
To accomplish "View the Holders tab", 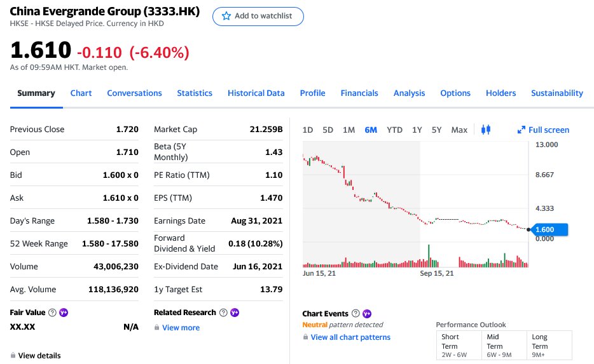I will coord(501,93).
